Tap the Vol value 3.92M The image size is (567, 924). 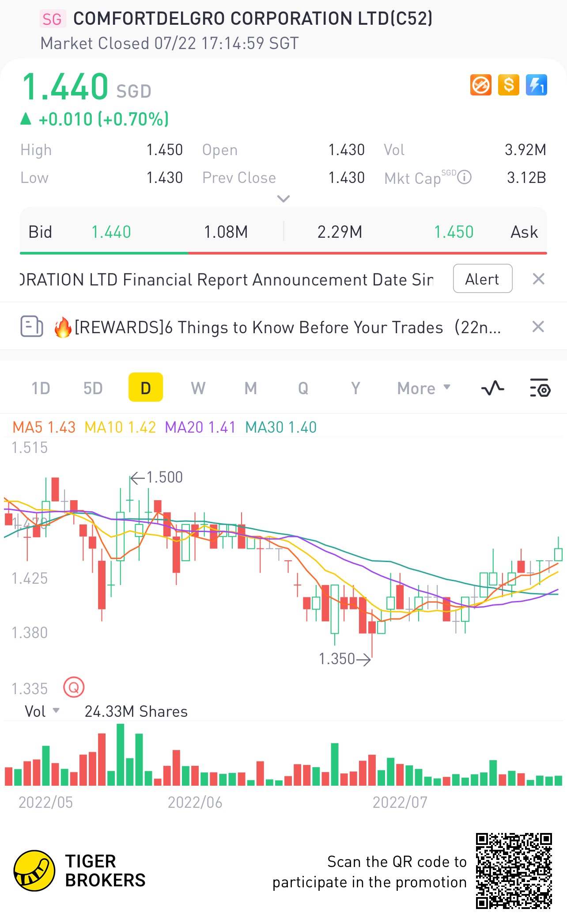click(x=525, y=150)
